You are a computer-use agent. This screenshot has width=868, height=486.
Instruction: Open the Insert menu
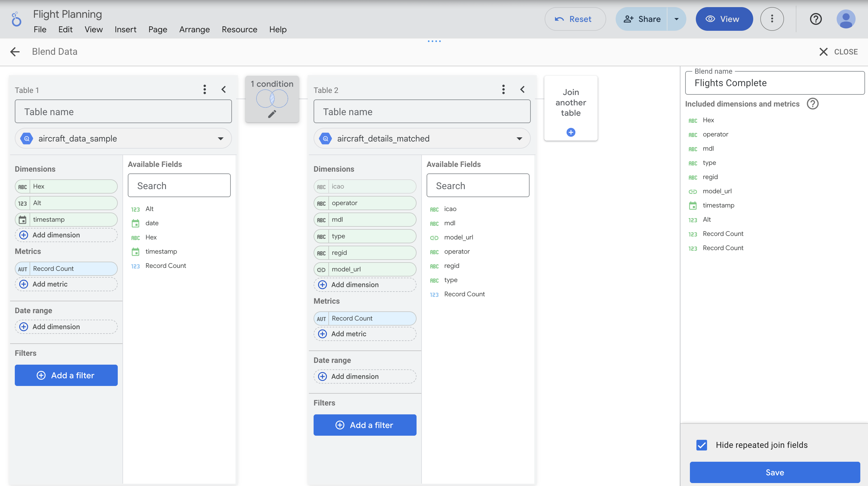(x=125, y=29)
